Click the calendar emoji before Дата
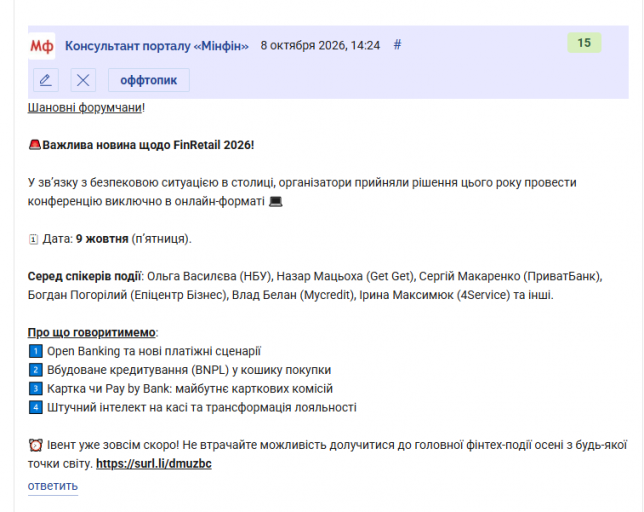This screenshot has width=644, height=512. (x=33, y=239)
